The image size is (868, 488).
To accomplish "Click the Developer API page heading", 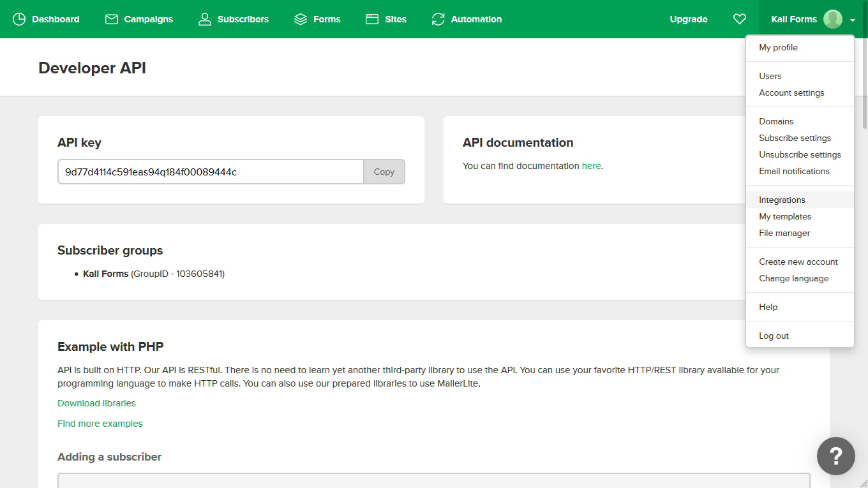I will pos(93,68).
